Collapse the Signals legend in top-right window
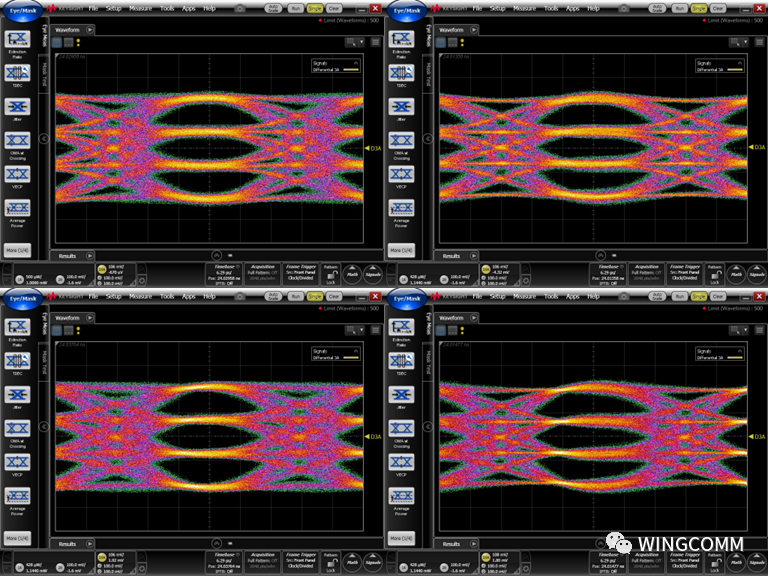The image size is (769, 576). [x=740, y=62]
